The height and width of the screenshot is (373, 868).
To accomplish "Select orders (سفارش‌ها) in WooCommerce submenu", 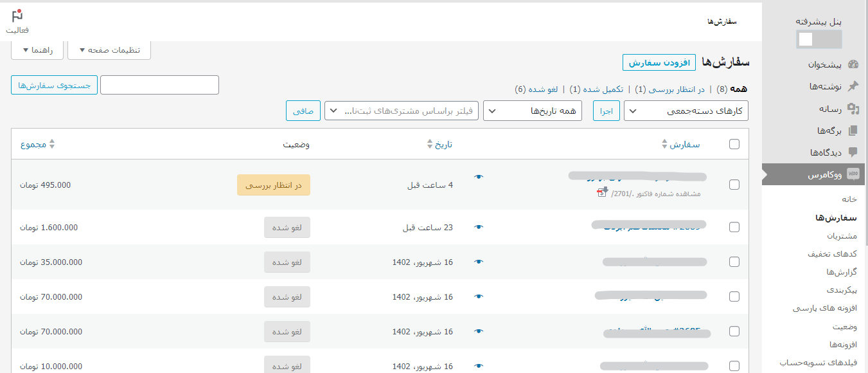I will coord(836,217).
